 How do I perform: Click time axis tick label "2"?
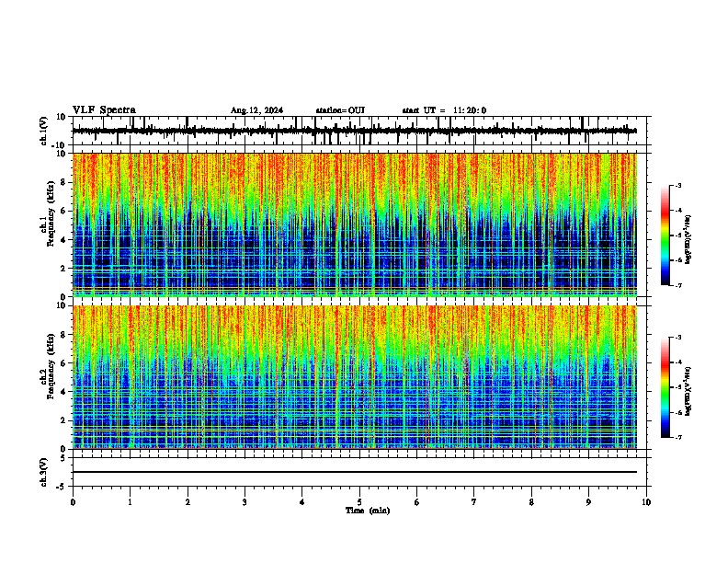point(188,502)
